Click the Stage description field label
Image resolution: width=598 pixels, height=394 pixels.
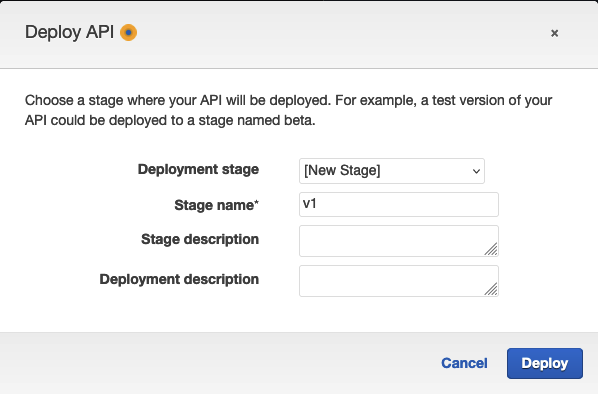[200, 240]
